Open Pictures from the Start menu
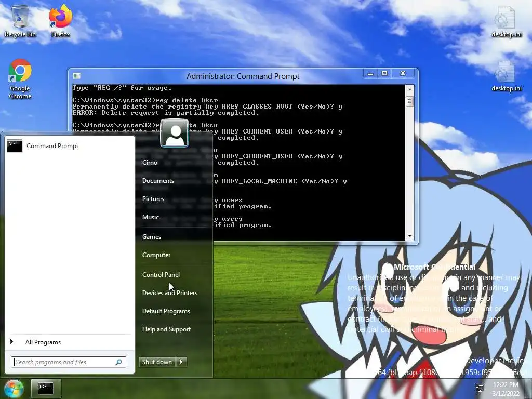The height and width of the screenshot is (399, 532). [x=153, y=199]
